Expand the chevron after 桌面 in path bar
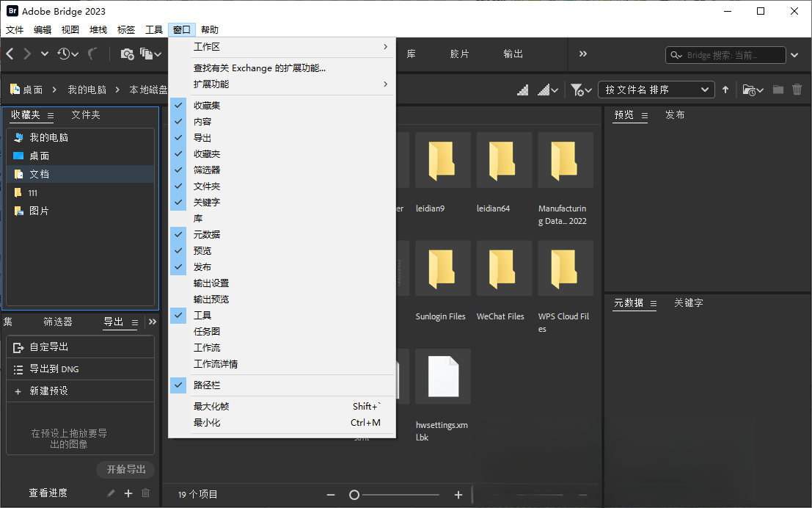This screenshot has width=812, height=508. [54, 90]
